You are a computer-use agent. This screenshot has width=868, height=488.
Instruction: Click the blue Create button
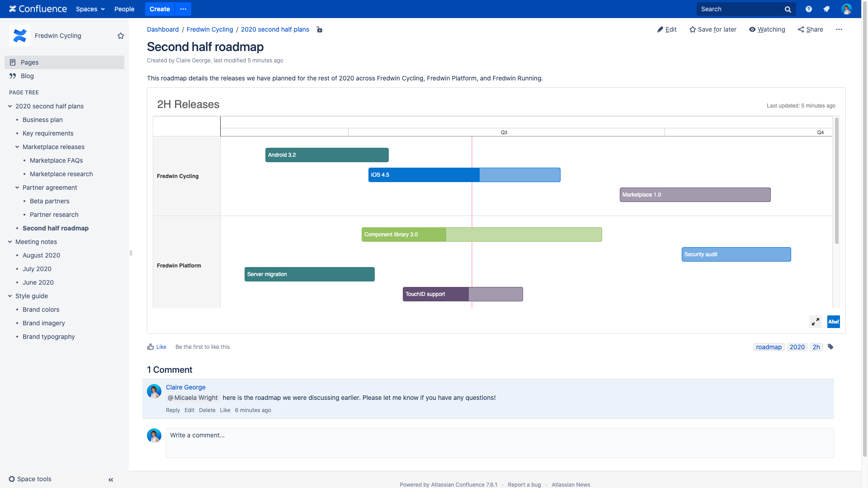(160, 9)
